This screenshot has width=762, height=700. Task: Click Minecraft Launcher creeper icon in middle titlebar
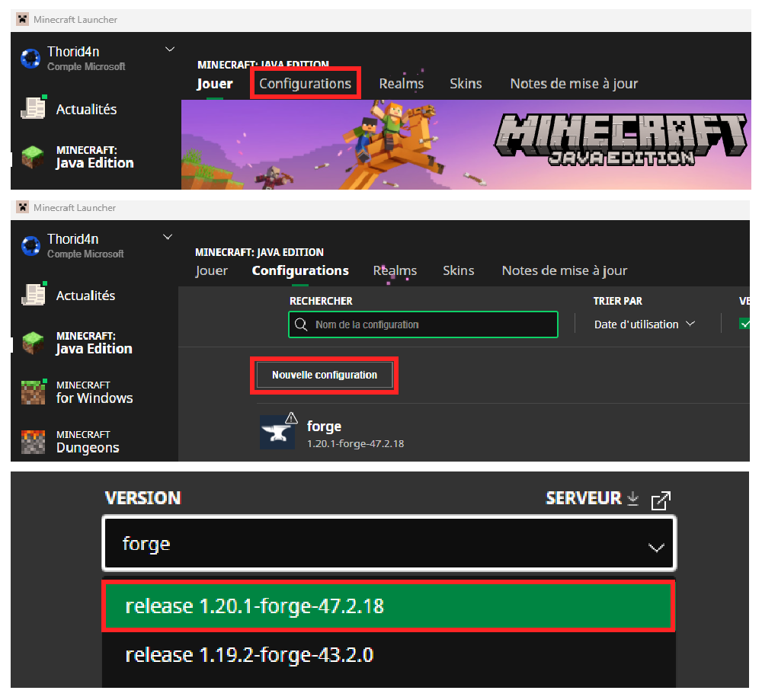22,207
